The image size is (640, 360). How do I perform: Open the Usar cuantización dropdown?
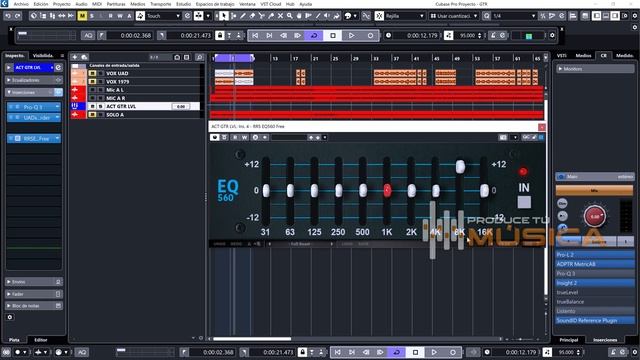[453, 16]
